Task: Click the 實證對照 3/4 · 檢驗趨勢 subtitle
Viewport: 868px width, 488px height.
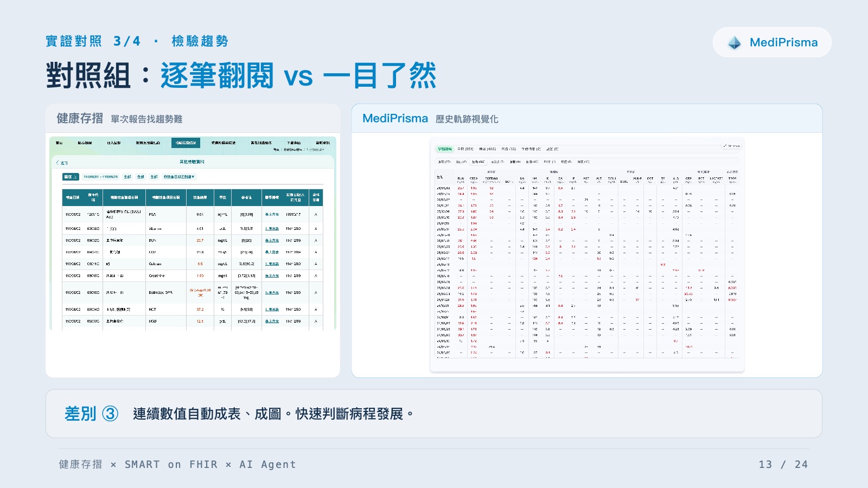Action: pyautogui.click(x=137, y=41)
